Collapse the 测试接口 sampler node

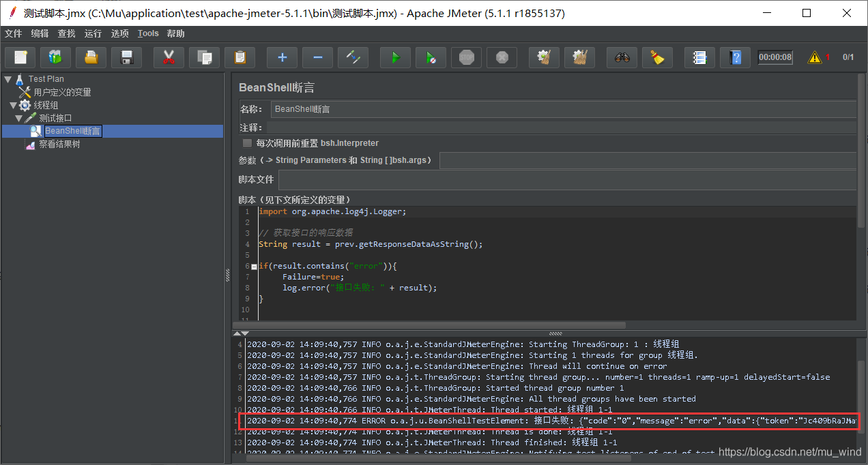pos(18,118)
